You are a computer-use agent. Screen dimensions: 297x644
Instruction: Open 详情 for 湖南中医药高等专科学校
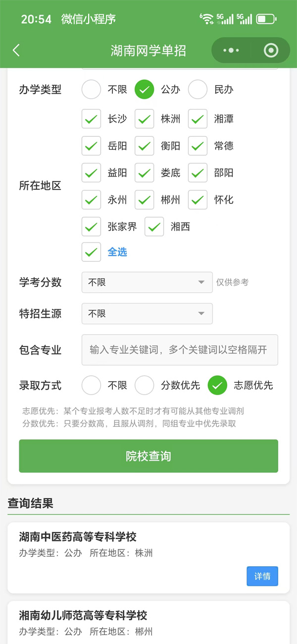point(262,576)
